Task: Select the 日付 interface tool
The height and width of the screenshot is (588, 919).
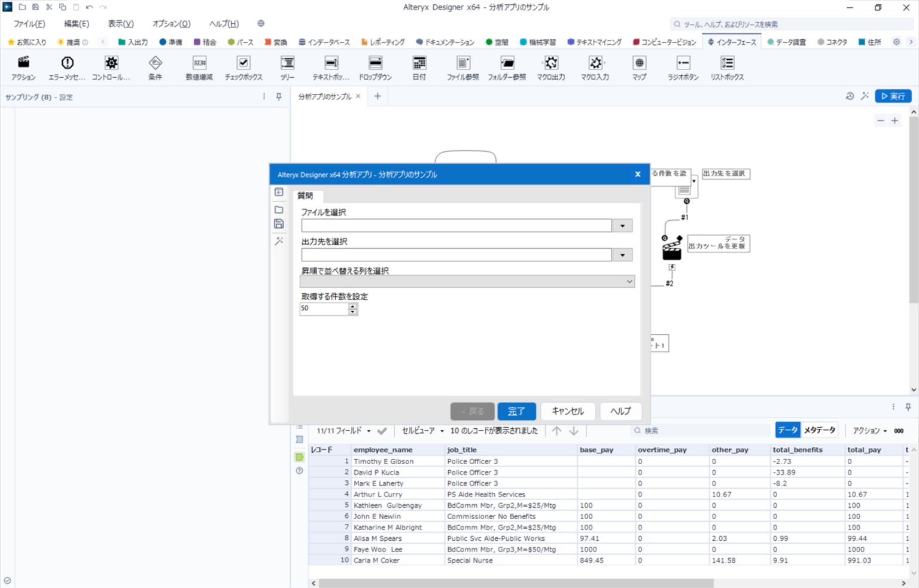Action: (x=419, y=67)
